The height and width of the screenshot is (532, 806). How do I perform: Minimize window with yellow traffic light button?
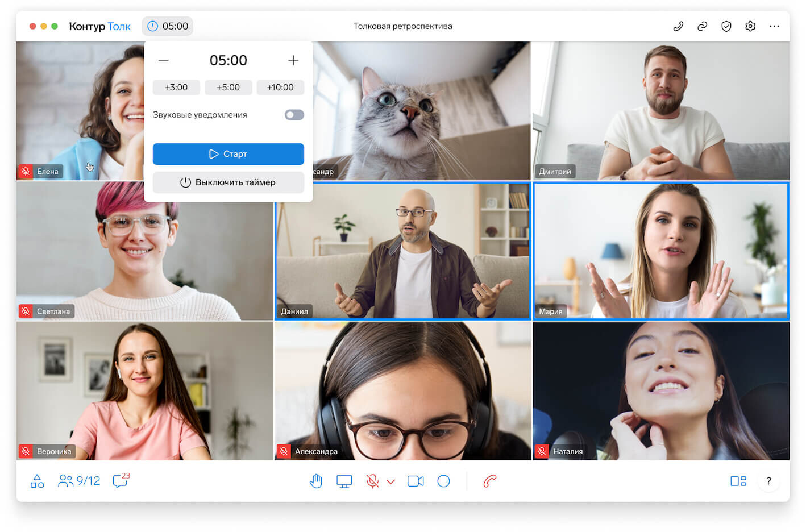point(44,26)
